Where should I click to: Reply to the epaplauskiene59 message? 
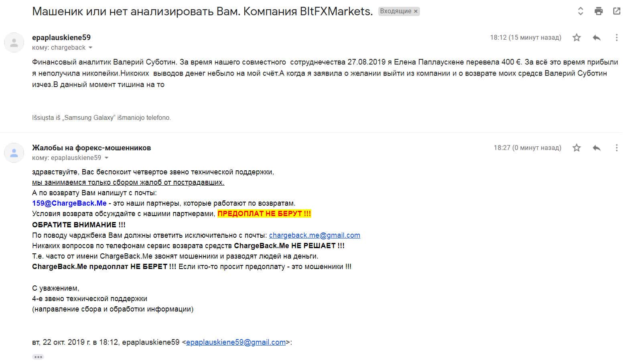click(597, 38)
